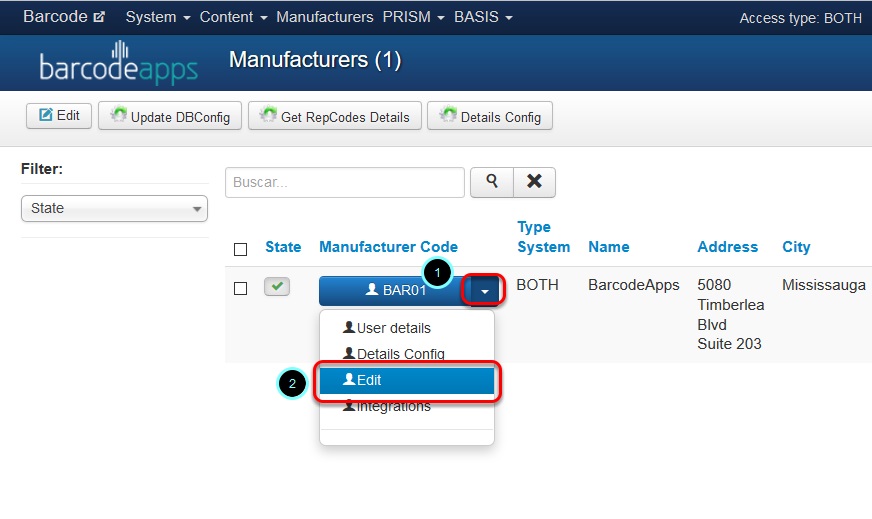
Task: Open the Barcode external site link
Action: [x=63, y=17]
